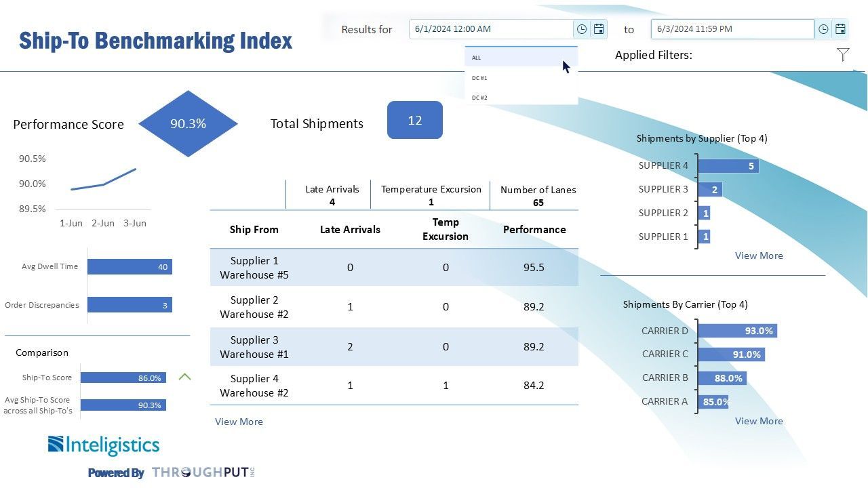Select the Supplier 1 Warehouse #5 row
This screenshot has height=488, width=868.
tap(393, 268)
